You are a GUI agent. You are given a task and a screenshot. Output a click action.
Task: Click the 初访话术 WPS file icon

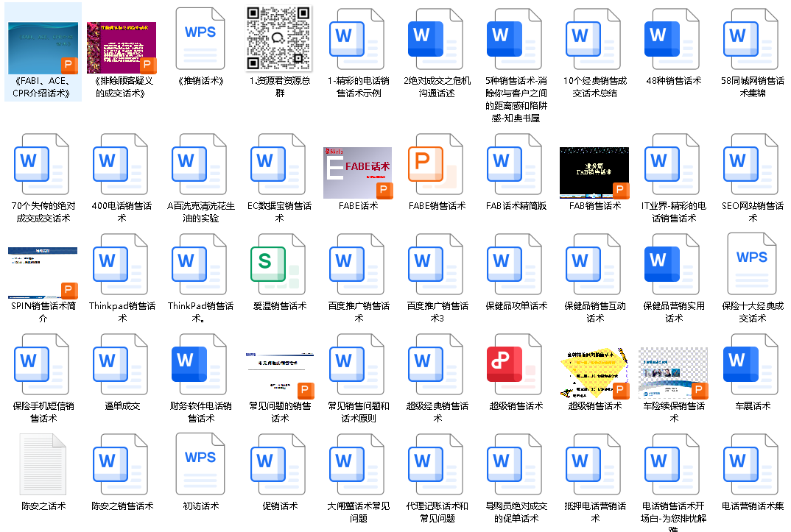[x=200, y=464]
